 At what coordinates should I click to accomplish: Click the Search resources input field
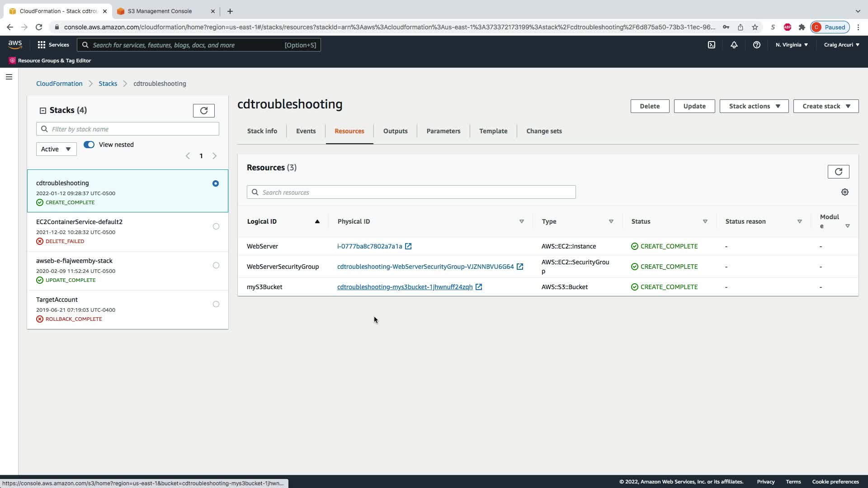coord(411,192)
